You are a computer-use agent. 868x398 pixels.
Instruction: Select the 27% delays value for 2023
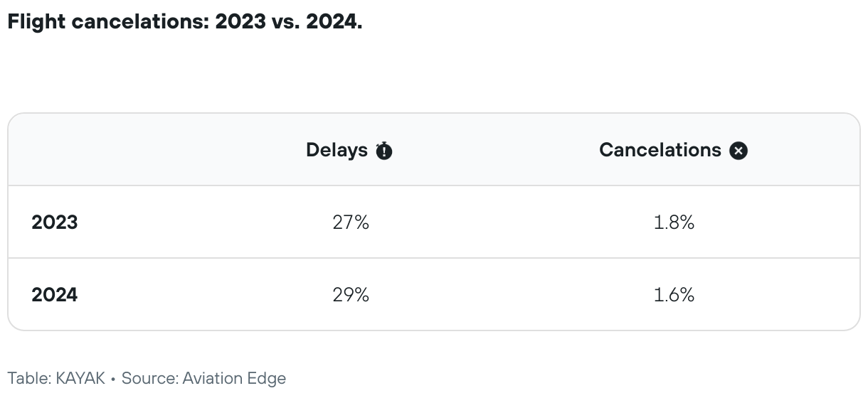[351, 222]
